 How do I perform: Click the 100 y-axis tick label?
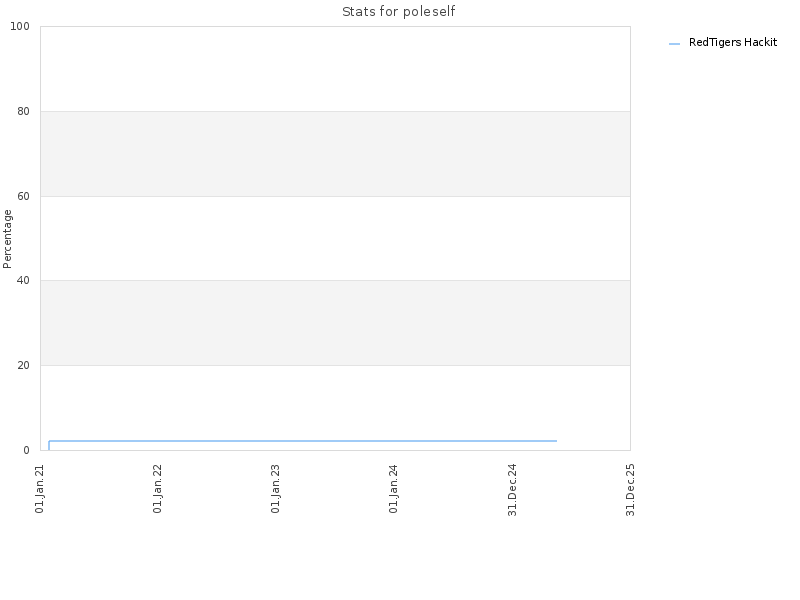[20, 27]
